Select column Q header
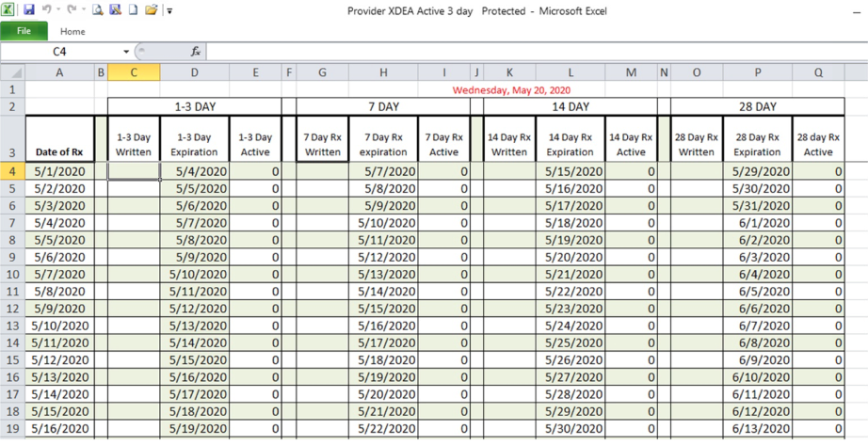The image size is (868, 445). pos(818,72)
